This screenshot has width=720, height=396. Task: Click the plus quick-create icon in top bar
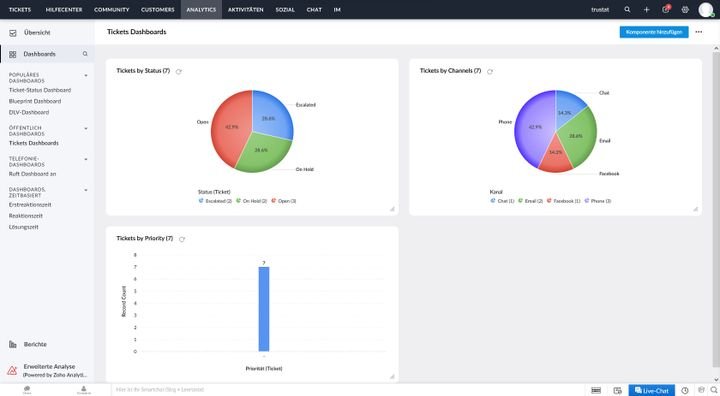point(647,9)
